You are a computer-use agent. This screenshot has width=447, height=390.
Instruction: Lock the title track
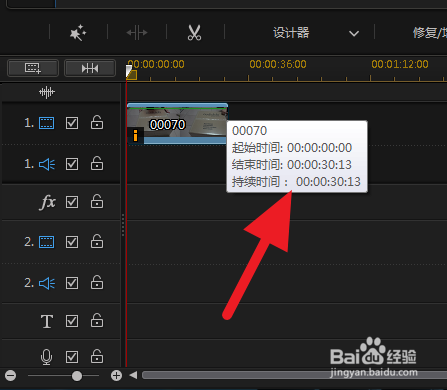tap(97, 320)
